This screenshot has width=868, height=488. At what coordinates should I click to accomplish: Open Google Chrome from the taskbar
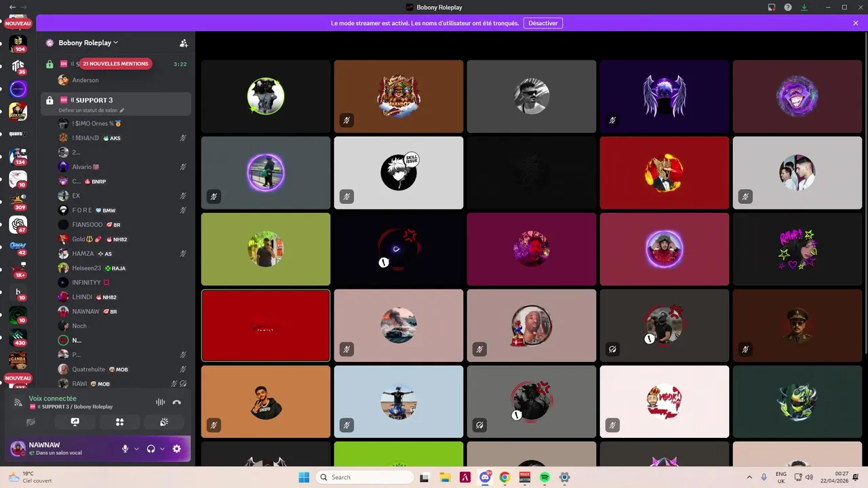505,477
